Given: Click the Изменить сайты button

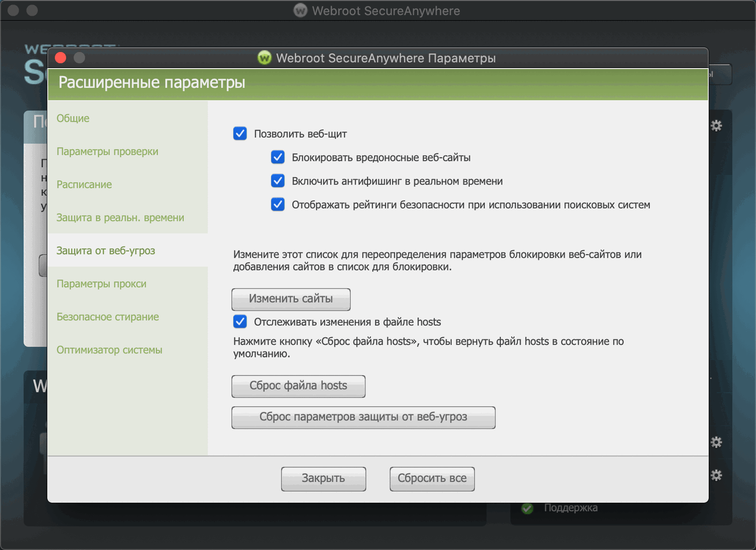Looking at the screenshot, I should point(291,299).
